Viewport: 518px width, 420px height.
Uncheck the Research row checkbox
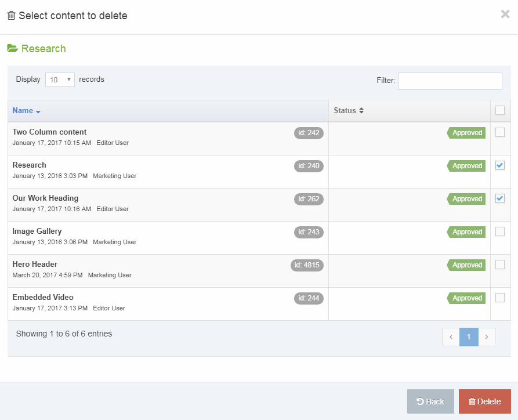point(500,165)
